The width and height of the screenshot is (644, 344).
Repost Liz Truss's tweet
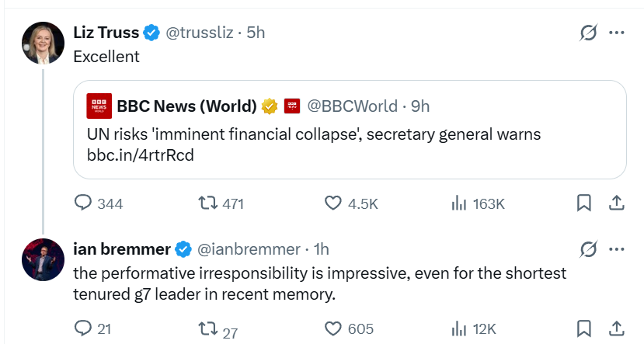(207, 203)
